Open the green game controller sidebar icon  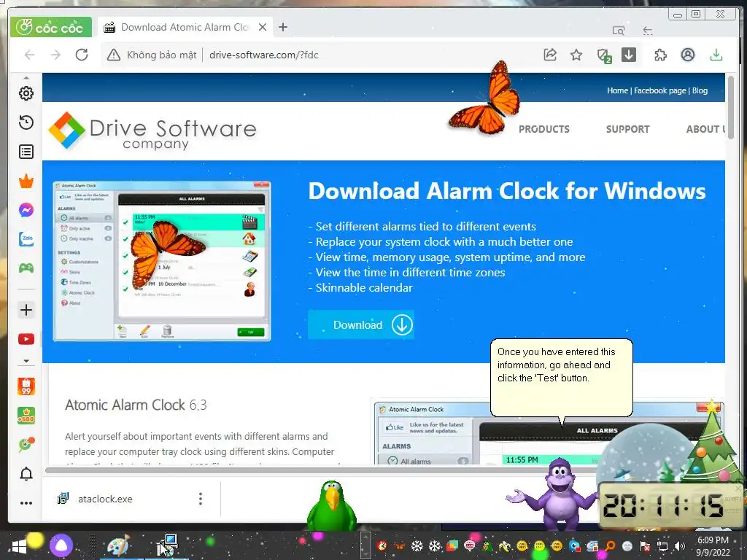click(26, 268)
